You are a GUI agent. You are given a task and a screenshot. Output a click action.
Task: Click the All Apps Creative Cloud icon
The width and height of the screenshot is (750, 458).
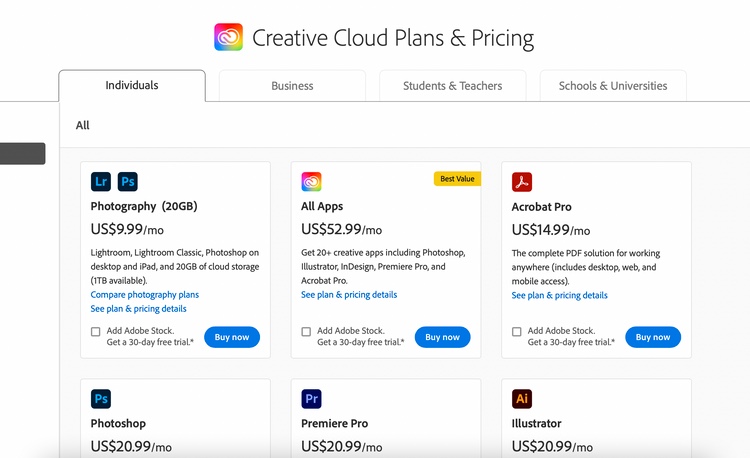[311, 181]
